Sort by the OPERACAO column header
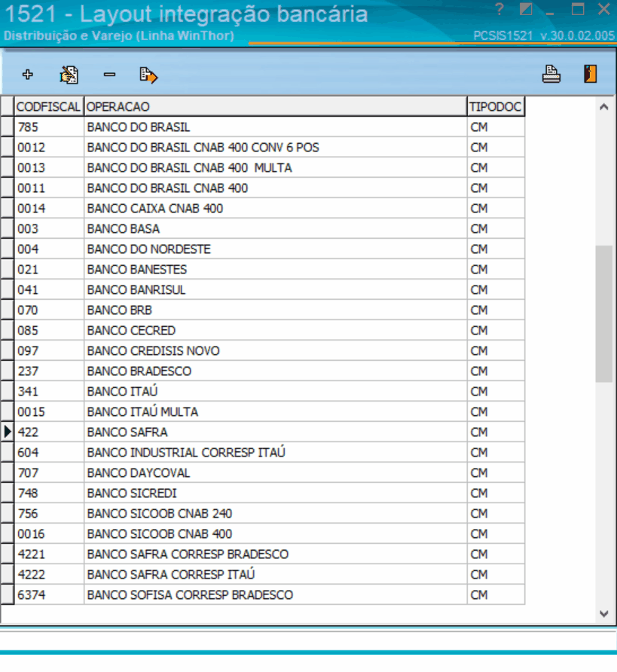Viewport: 617px width, 672px height. coord(276,106)
